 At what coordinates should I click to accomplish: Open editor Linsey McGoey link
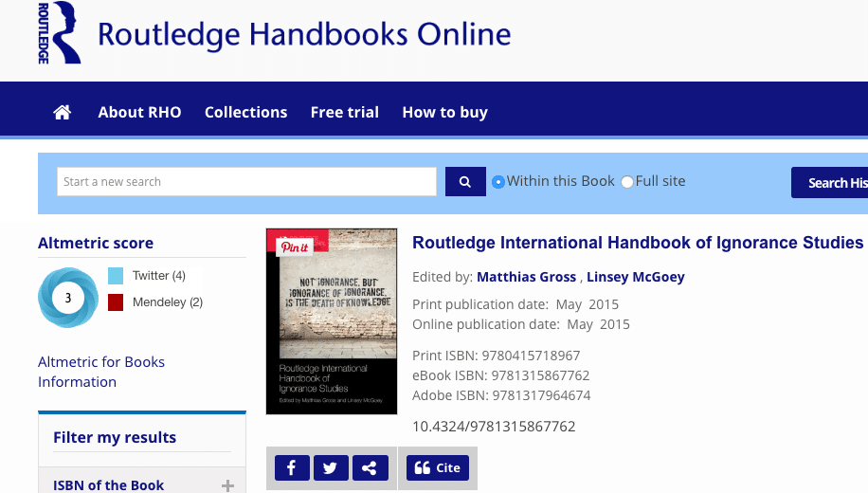click(636, 277)
